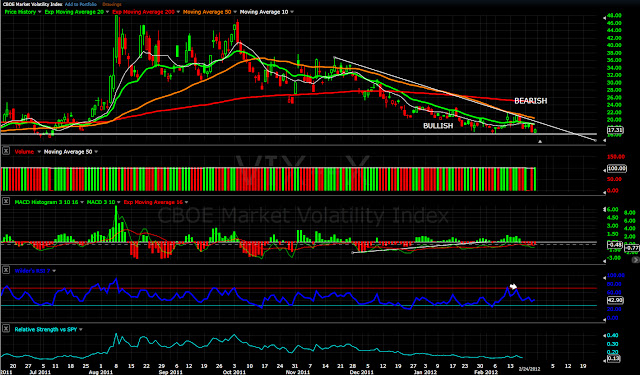The width and height of the screenshot is (640, 375).
Task: Expand Moving Average 10 settings
Action: pos(291,12)
